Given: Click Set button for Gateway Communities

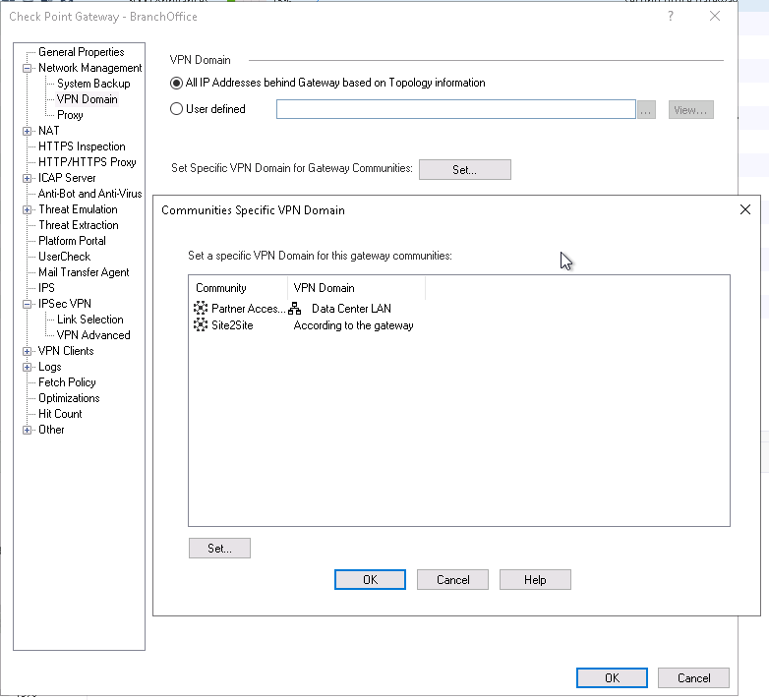Looking at the screenshot, I should (x=465, y=170).
